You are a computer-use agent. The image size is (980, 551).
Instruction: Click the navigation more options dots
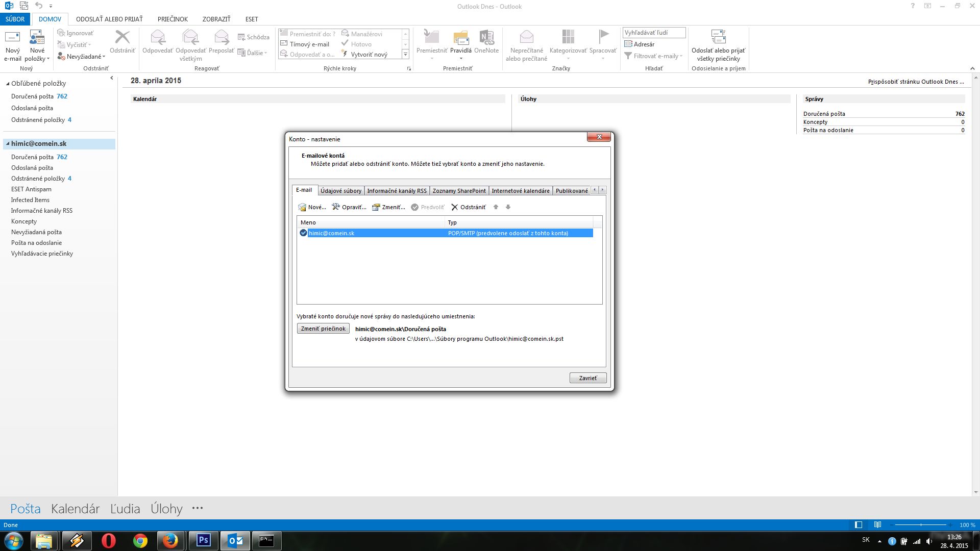(x=198, y=508)
